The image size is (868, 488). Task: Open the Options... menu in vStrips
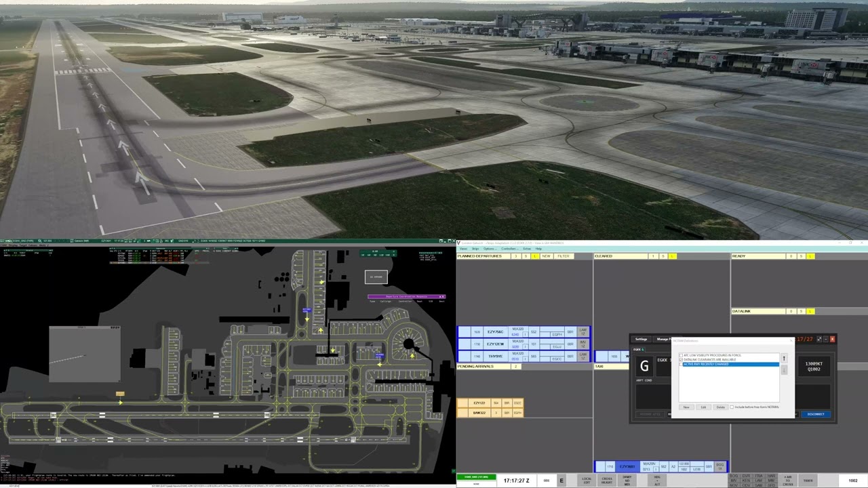tap(490, 249)
